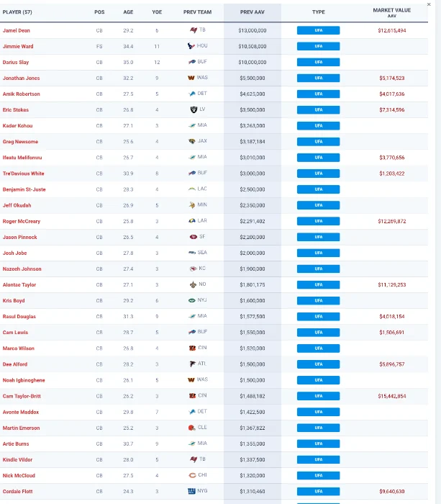The width and height of the screenshot is (441, 504).
Task: Click the YOE column header
Action: pyautogui.click(x=157, y=12)
